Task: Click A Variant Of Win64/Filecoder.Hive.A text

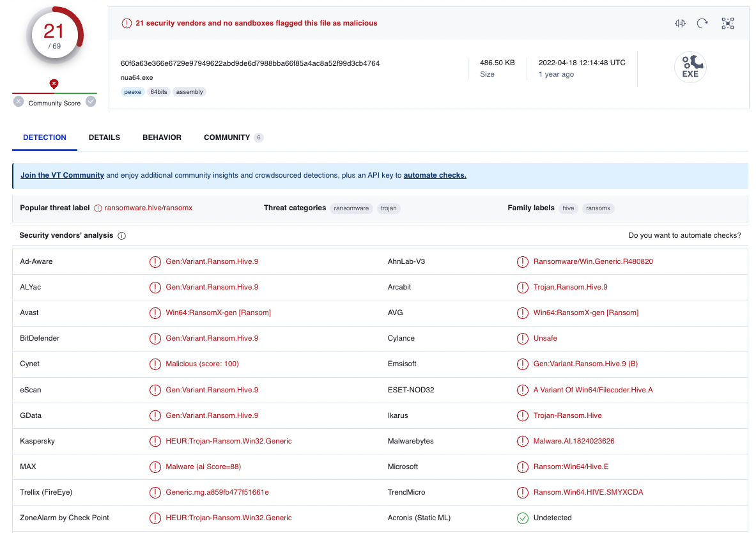Action: 593,390
